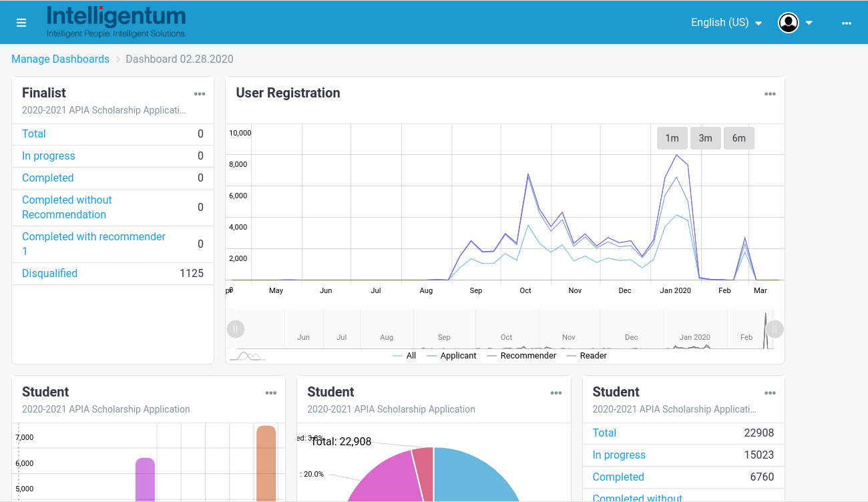Image resolution: width=868 pixels, height=502 pixels.
Task: Click the purple bar in Student chart
Action: click(x=145, y=479)
